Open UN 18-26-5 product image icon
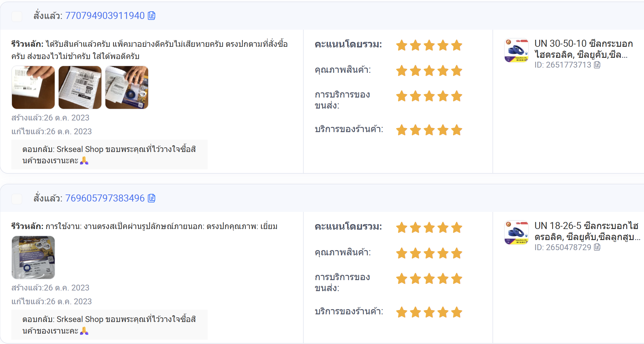644x344 pixels. coord(516,232)
